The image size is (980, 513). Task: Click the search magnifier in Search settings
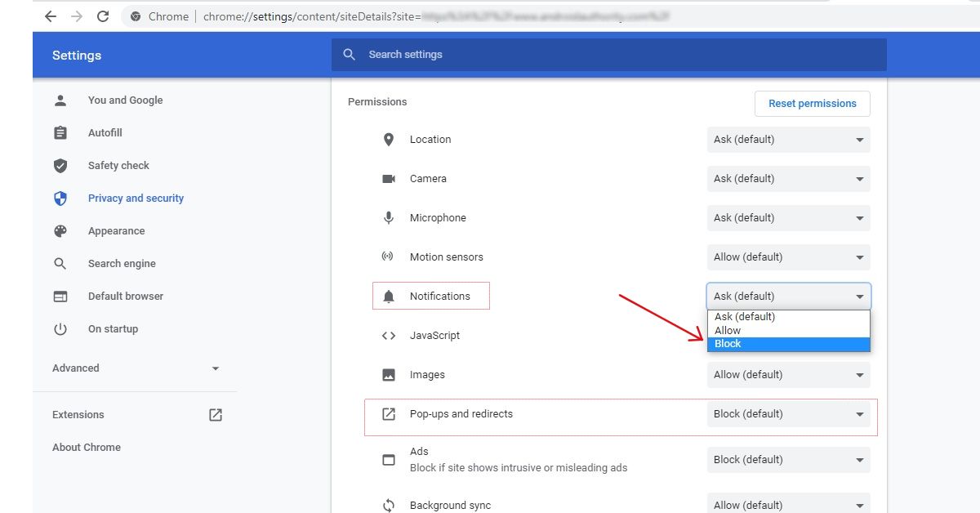coord(350,54)
